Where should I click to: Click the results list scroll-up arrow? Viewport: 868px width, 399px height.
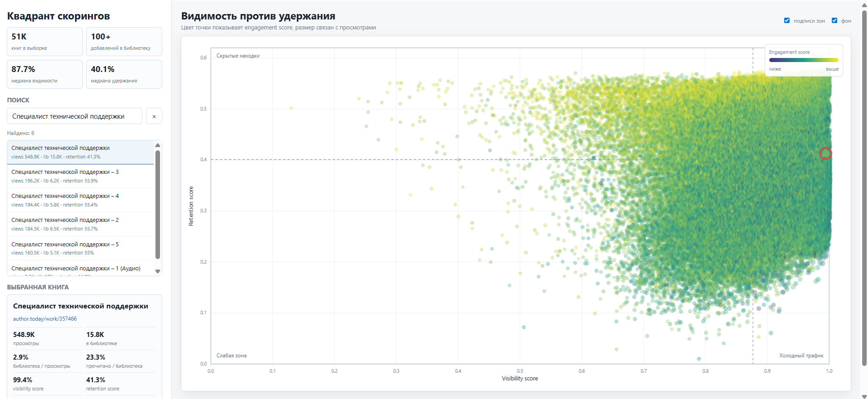point(158,145)
